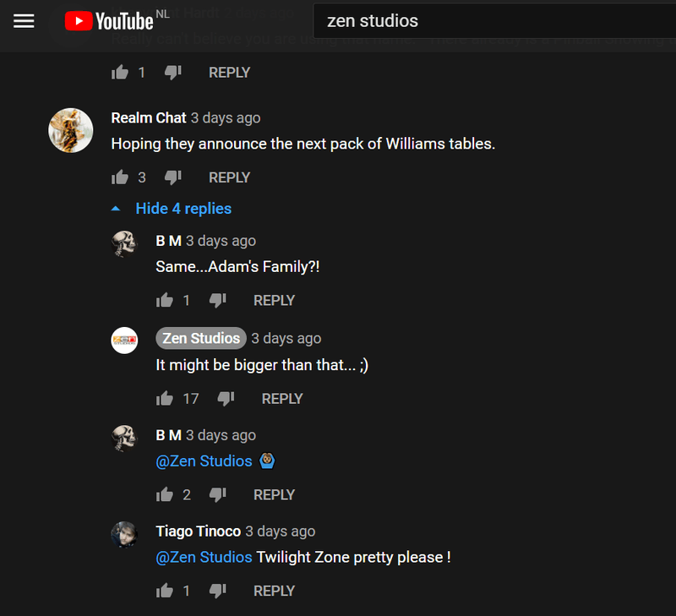Dislike Zen Studios' reply
The image size is (676, 616).
[x=226, y=398]
